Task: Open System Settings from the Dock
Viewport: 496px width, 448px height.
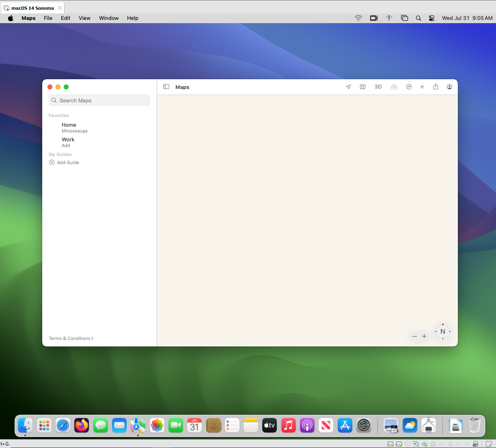Action: pyautogui.click(x=364, y=425)
